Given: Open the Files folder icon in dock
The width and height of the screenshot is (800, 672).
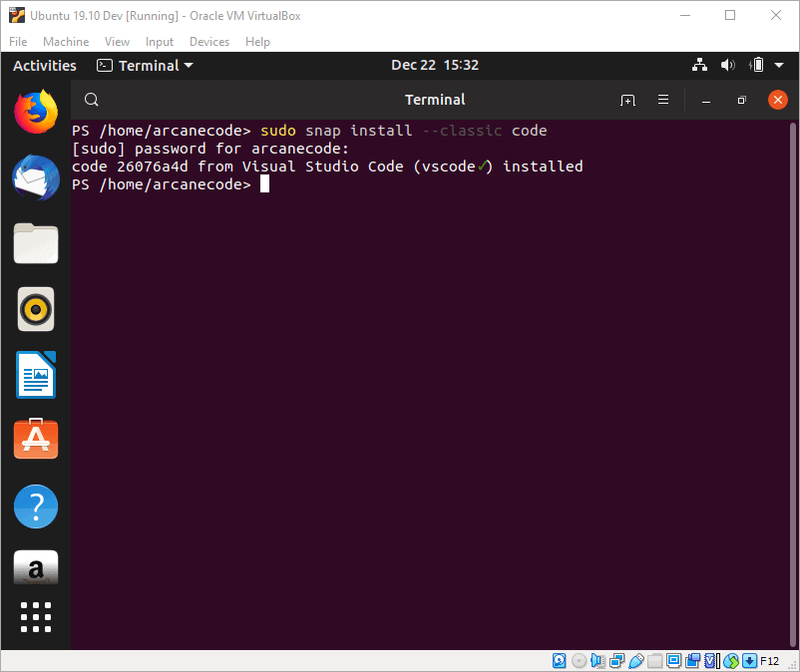Looking at the screenshot, I should [36, 243].
